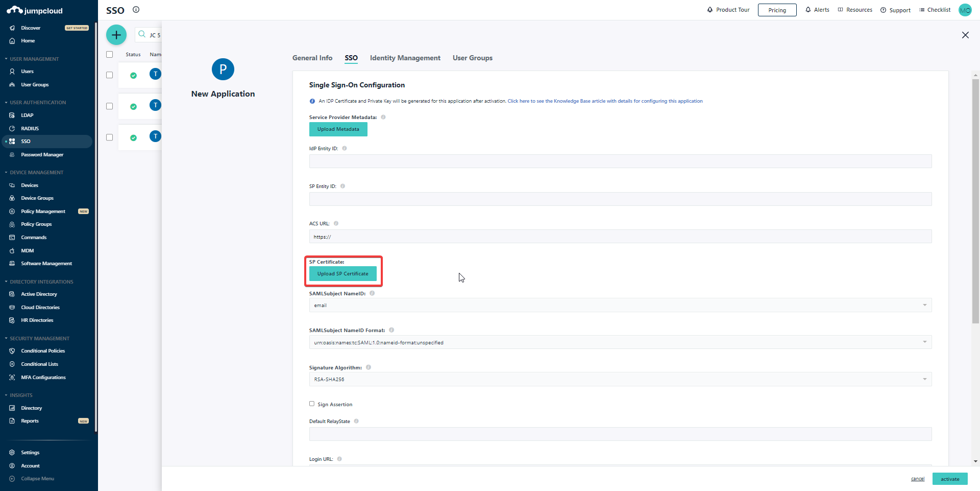The width and height of the screenshot is (980, 491).
Task: Open Policy Groups in the sidebar
Action: (x=36, y=224)
